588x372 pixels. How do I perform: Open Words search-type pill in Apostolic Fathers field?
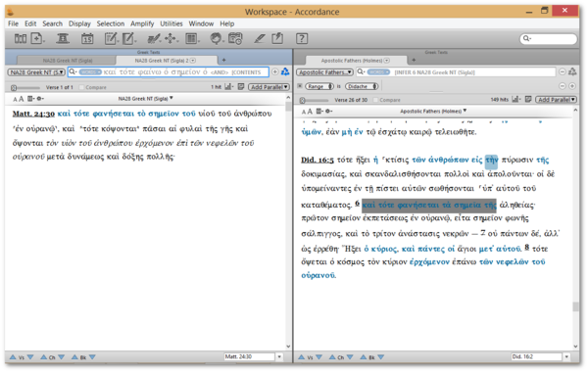tap(378, 71)
